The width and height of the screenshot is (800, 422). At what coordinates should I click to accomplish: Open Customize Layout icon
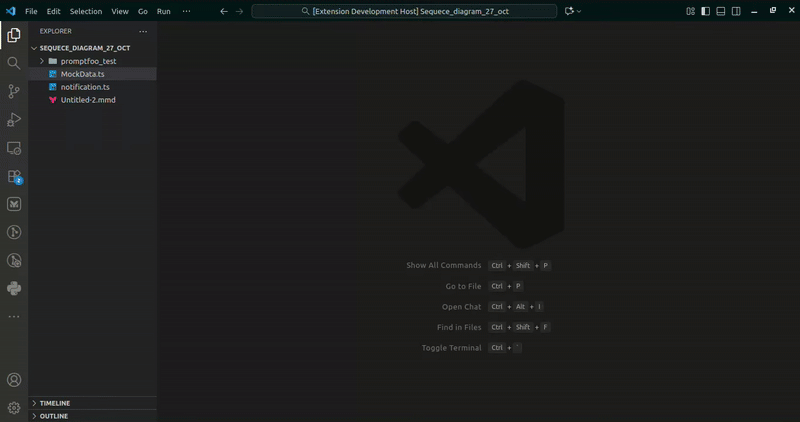click(x=690, y=11)
